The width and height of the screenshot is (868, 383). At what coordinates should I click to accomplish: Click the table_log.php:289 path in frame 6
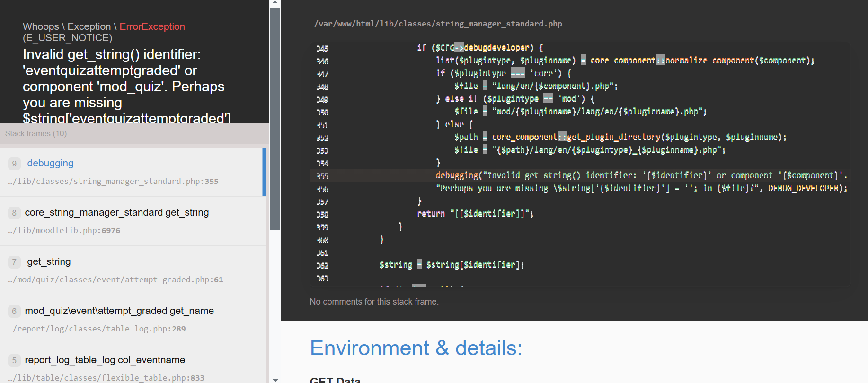[x=97, y=329]
